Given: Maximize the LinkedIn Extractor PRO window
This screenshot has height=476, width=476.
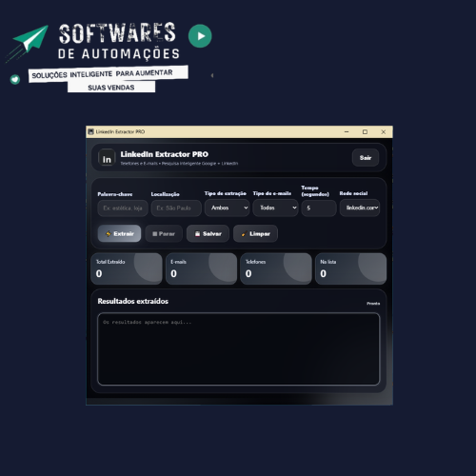Looking at the screenshot, I should pos(365,131).
